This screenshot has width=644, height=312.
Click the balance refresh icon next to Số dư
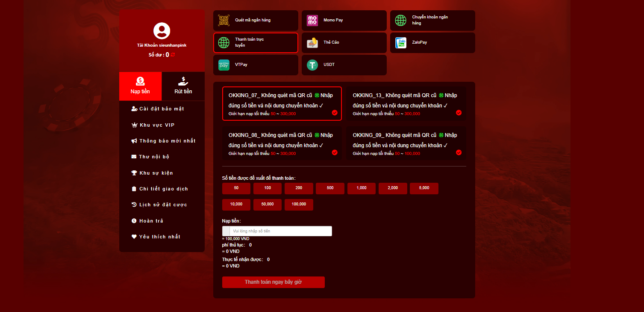point(173,55)
